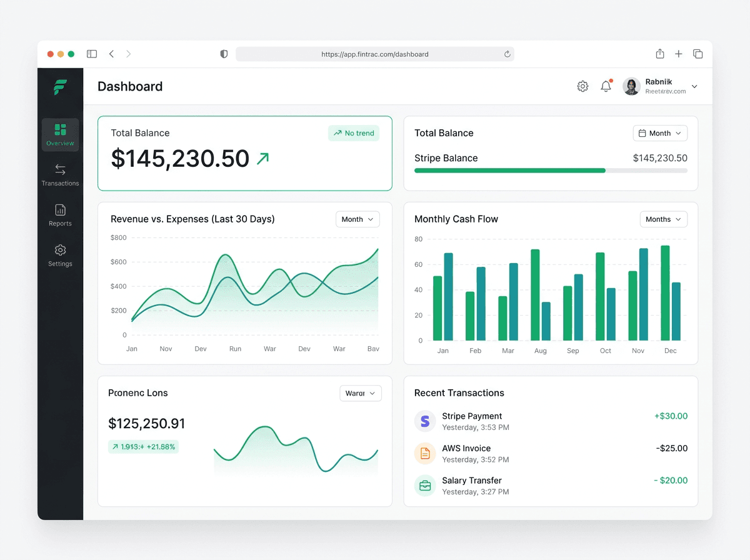Expand the Month dropdown in Total Balance

[x=660, y=133]
